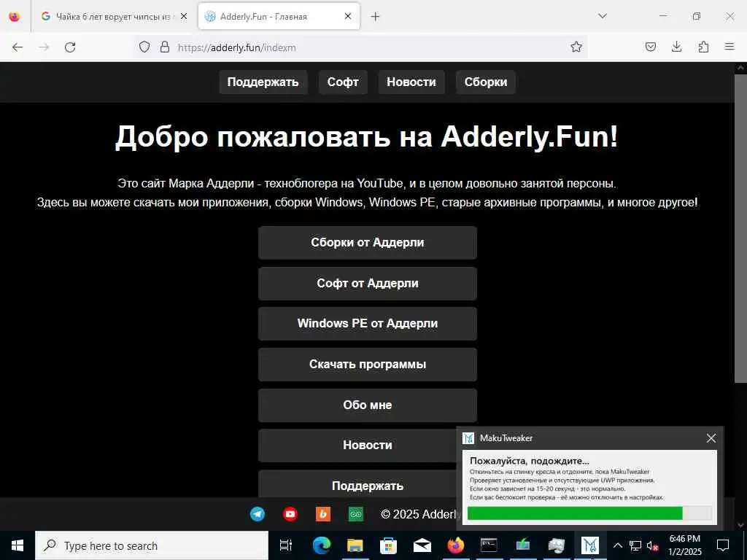Screen dimensions: 747x560
Task: Open the Обо мне page button
Action: pos(368,405)
